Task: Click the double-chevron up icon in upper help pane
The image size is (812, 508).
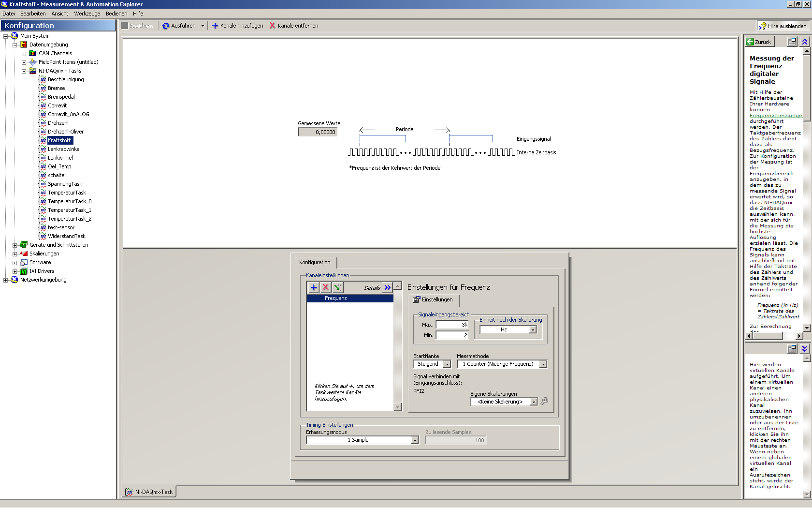Action: click(805, 42)
